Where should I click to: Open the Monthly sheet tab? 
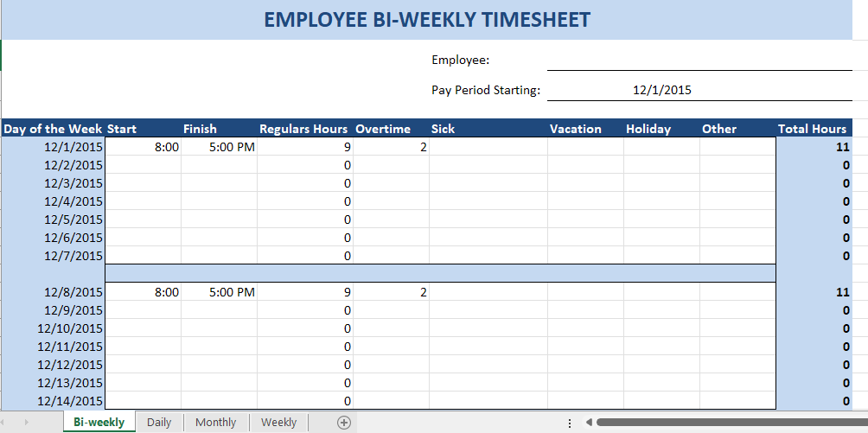215,423
